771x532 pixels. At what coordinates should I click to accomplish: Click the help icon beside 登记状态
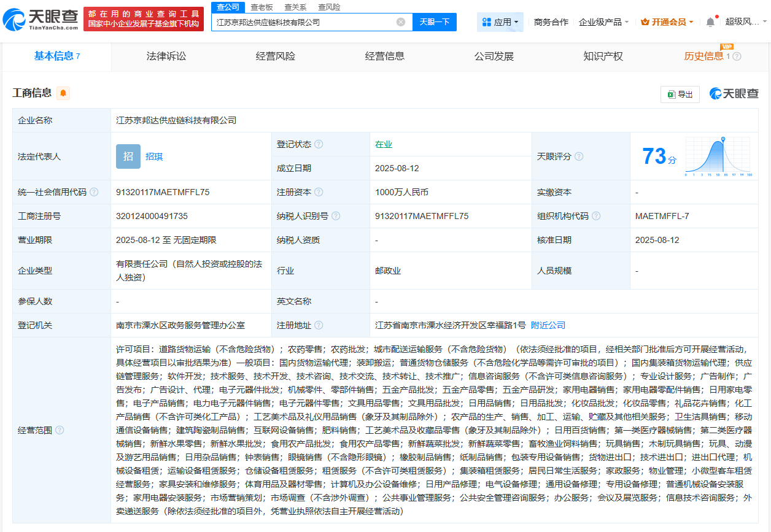click(318, 144)
